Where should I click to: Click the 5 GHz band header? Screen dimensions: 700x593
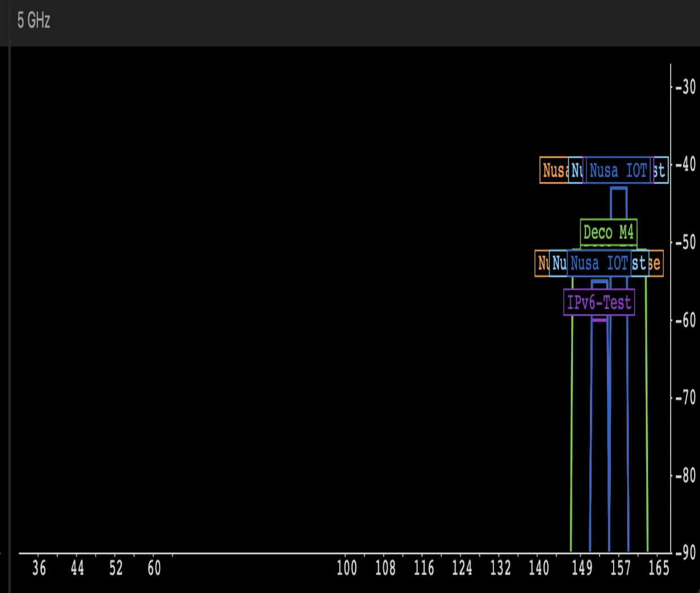34,21
